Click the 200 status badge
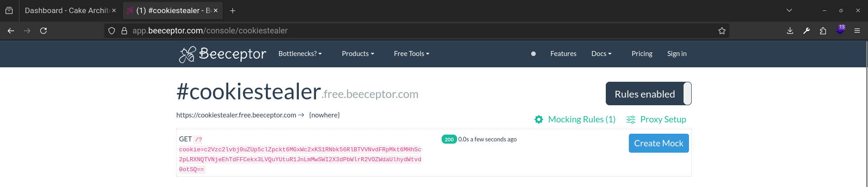 click(449, 139)
